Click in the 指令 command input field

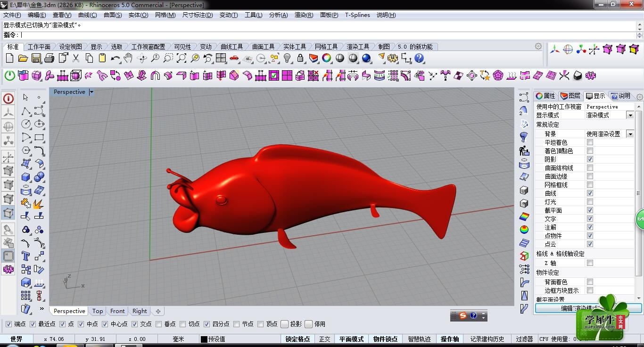point(328,35)
